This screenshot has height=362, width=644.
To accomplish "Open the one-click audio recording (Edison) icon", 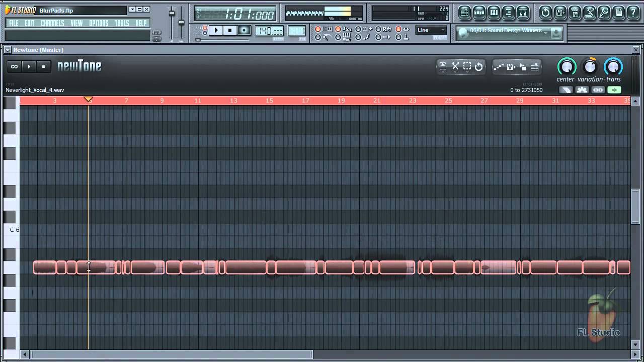I will point(589,13).
